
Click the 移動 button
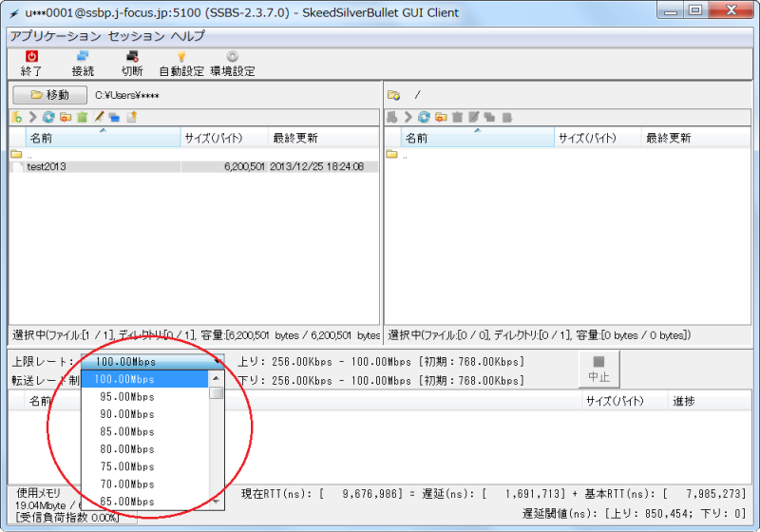pos(49,95)
